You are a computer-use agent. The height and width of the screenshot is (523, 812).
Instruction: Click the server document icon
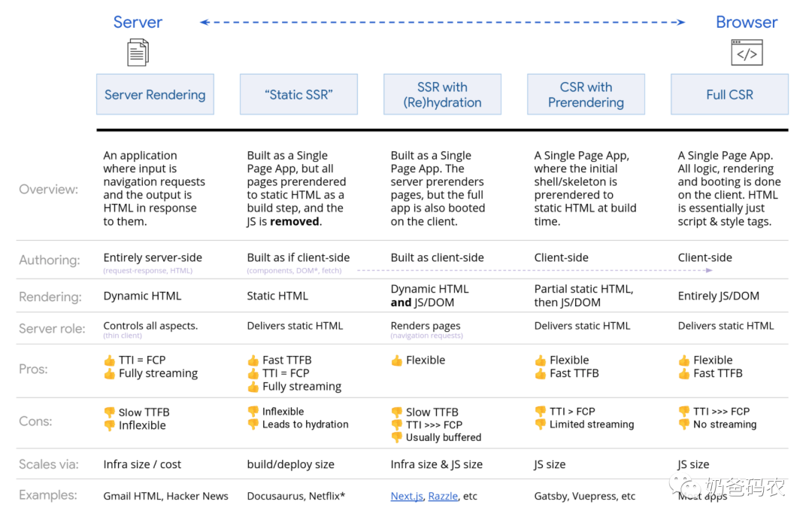(x=138, y=53)
